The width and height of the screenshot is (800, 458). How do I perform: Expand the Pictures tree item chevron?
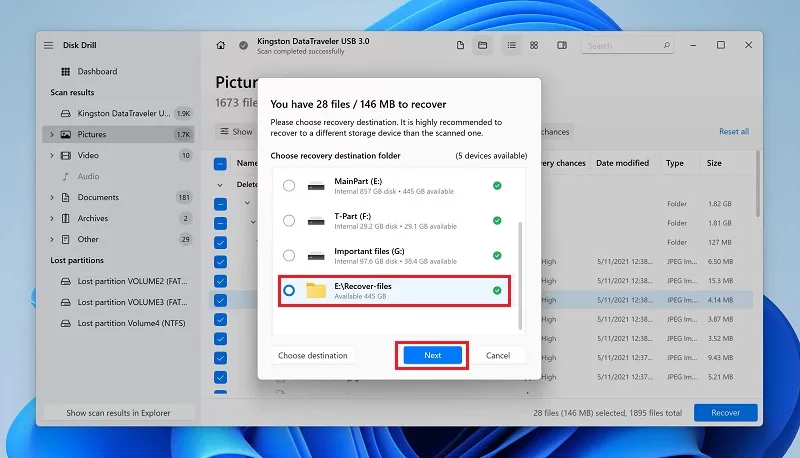52,134
